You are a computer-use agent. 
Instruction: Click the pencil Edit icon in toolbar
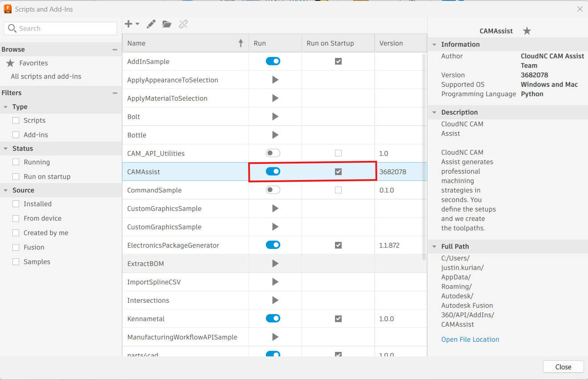(x=151, y=24)
